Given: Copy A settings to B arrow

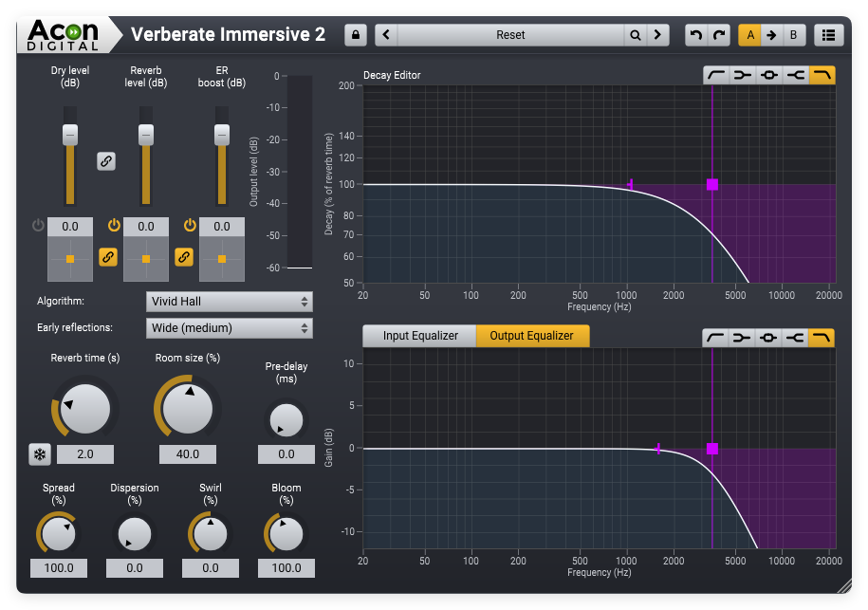Looking at the screenshot, I should point(771,35).
